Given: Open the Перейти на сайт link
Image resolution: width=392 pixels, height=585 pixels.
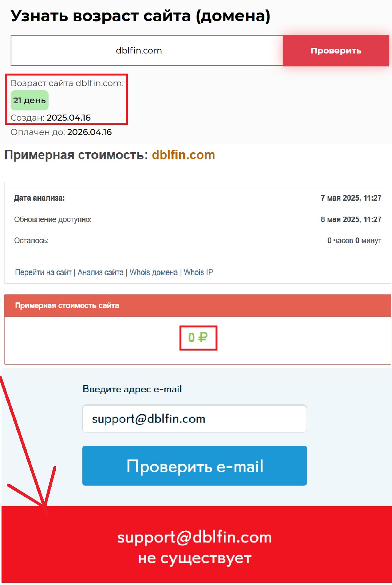Looking at the screenshot, I should pos(43,272).
